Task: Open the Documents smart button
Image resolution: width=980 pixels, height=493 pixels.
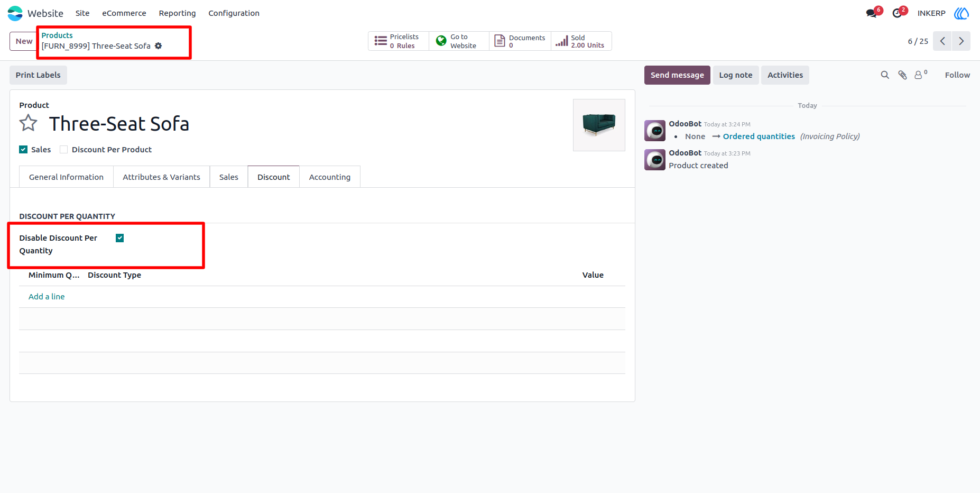Action: point(520,41)
